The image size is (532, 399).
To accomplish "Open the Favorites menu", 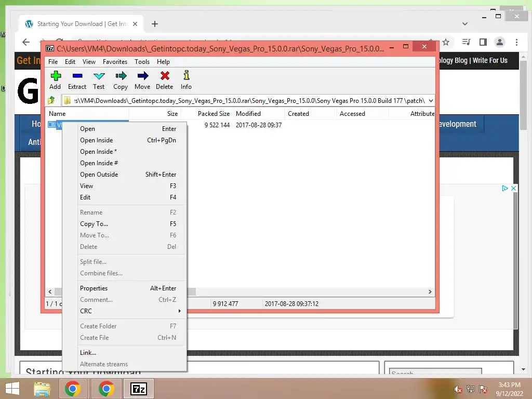I will tap(115, 62).
